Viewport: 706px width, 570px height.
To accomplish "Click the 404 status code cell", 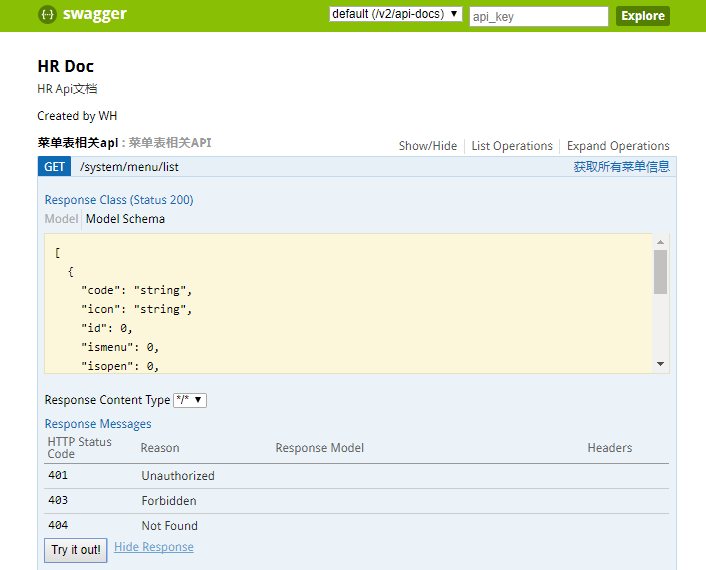I will click(x=58, y=525).
